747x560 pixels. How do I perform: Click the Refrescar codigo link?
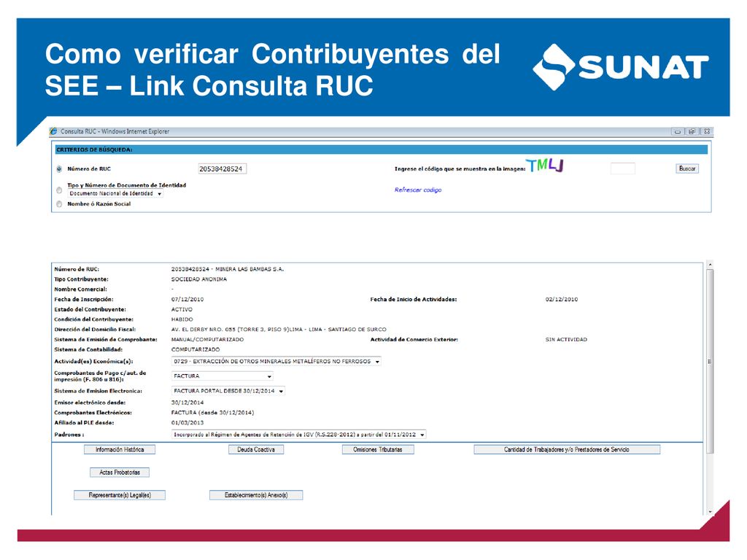[x=418, y=190]
